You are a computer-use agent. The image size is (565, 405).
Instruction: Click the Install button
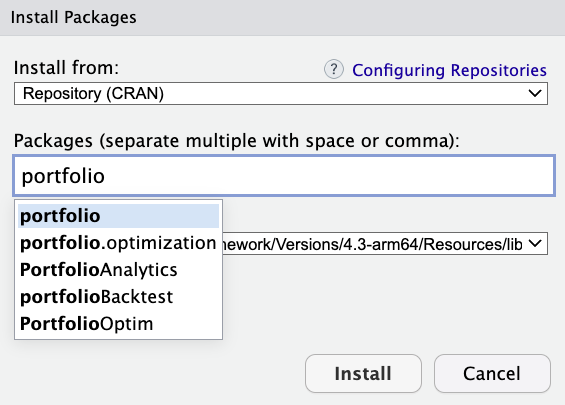coord(363,373)
